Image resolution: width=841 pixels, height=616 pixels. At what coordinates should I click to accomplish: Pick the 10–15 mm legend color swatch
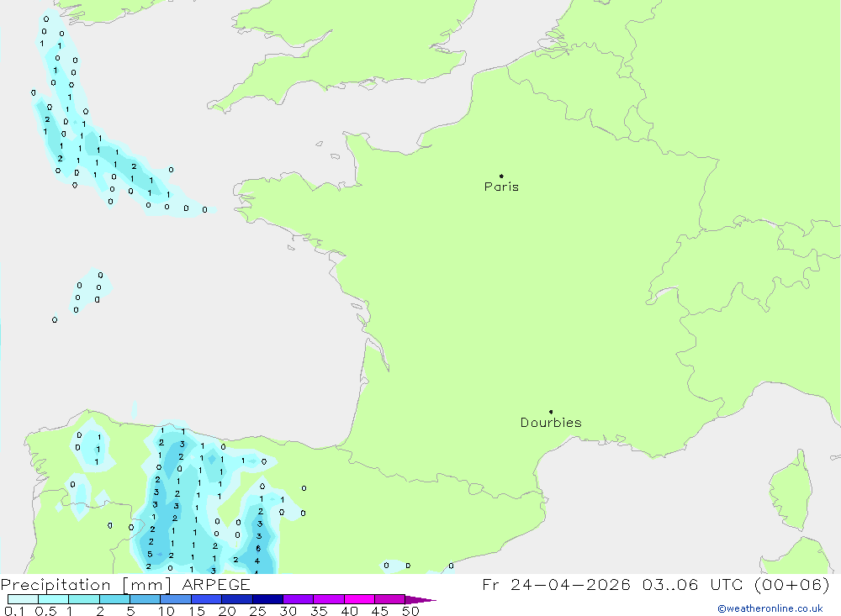pyautogui.click(x=176, y=599)
